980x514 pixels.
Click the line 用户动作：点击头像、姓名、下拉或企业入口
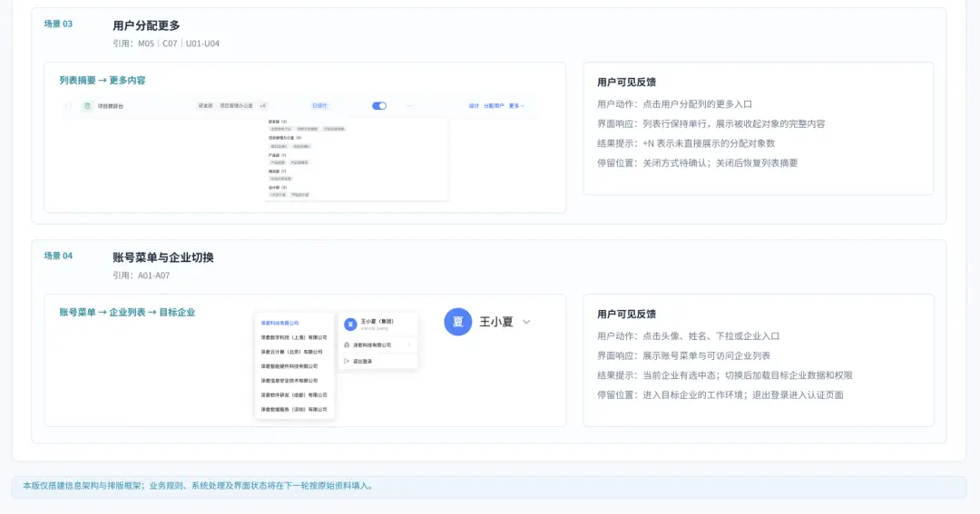688,336
